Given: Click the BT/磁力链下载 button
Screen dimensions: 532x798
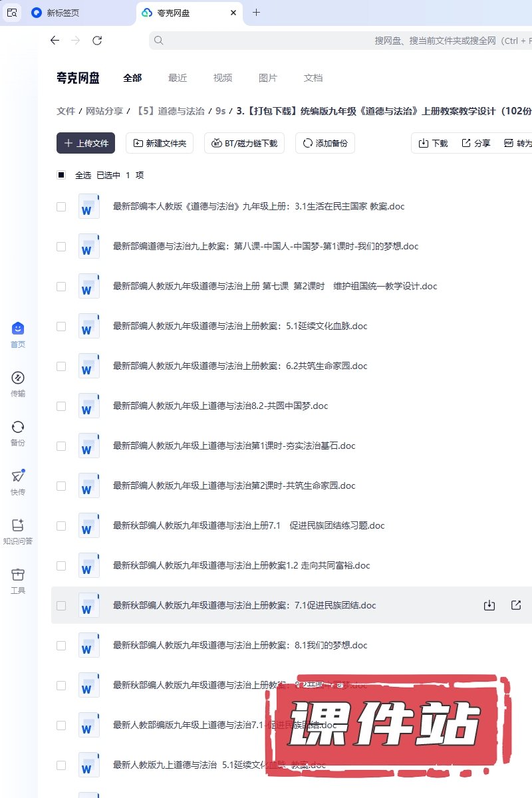Looking at the screenshot, I should coord(244,143).
